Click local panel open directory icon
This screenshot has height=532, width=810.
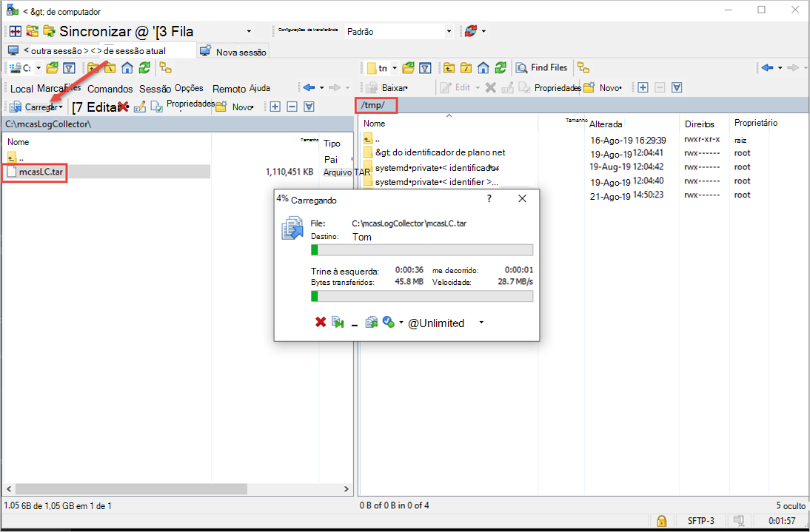52,68
